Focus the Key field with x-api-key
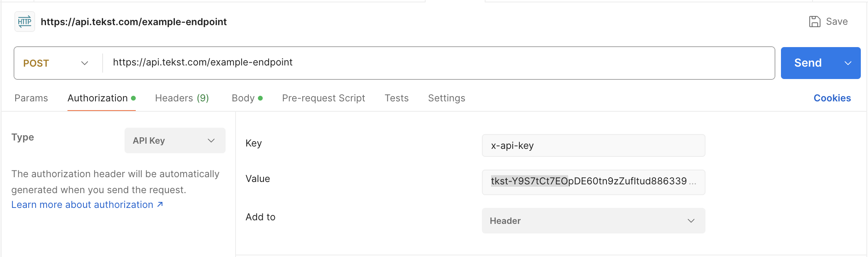Viewport: 868px width, 257px height. [x=593, y=146]
